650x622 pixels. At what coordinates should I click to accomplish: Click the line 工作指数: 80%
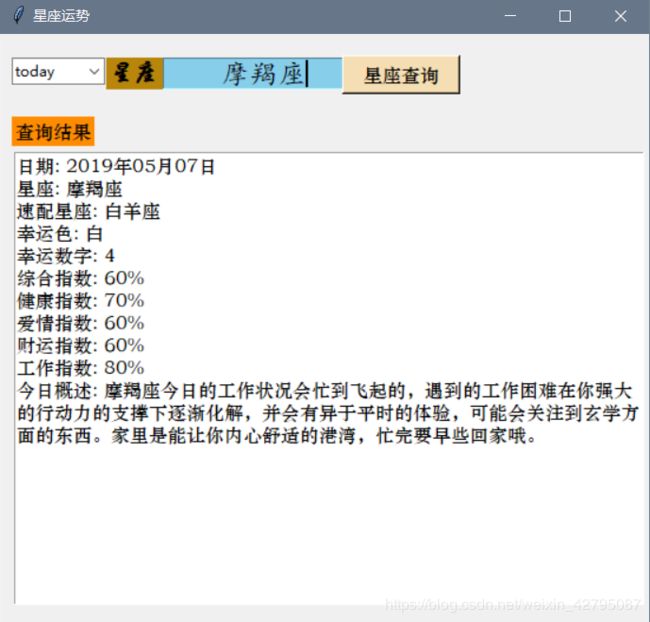click(x=81, y=368)
